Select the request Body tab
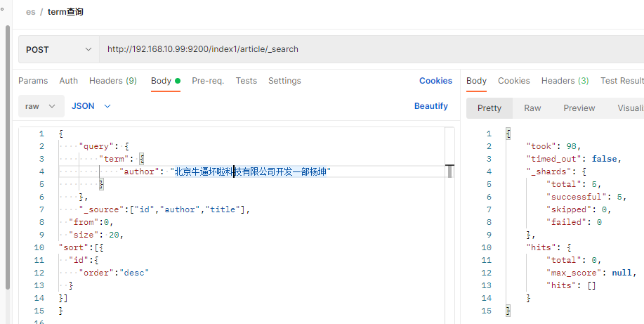Image resolution: width=644 pixels, height=324 pixels. coord(162,81)
